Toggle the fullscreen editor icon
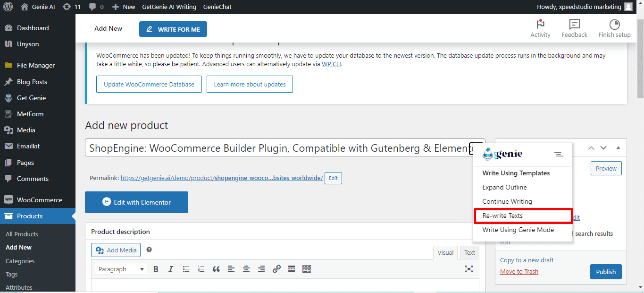The width and height of the screenshot is (644, 293). (x=469, y=269)
